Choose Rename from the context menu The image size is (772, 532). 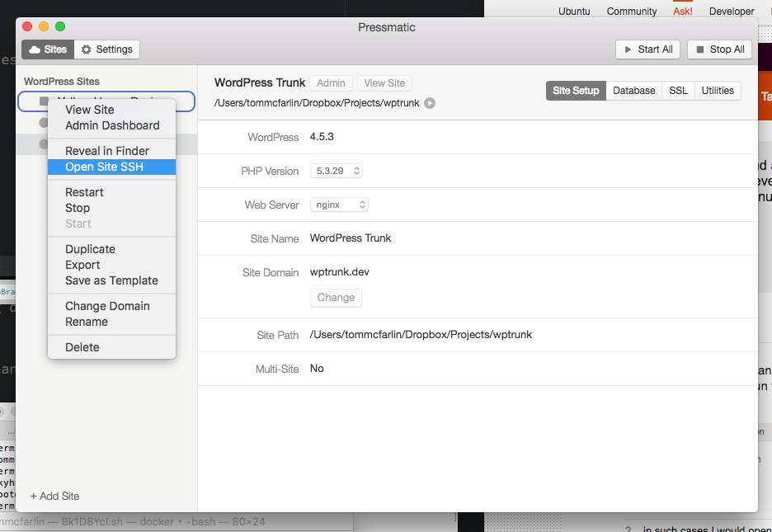112,322
